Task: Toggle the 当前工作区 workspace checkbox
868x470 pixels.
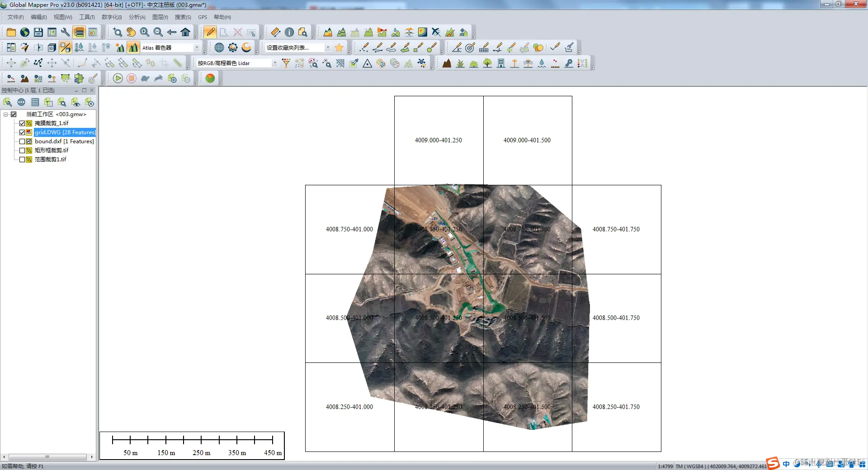Action: tap(14, 114)
